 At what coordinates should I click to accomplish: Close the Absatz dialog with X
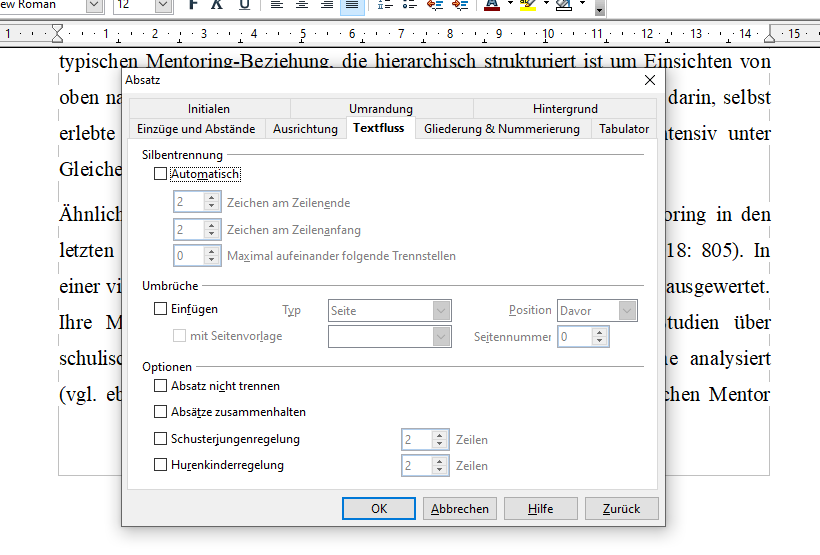649,80
